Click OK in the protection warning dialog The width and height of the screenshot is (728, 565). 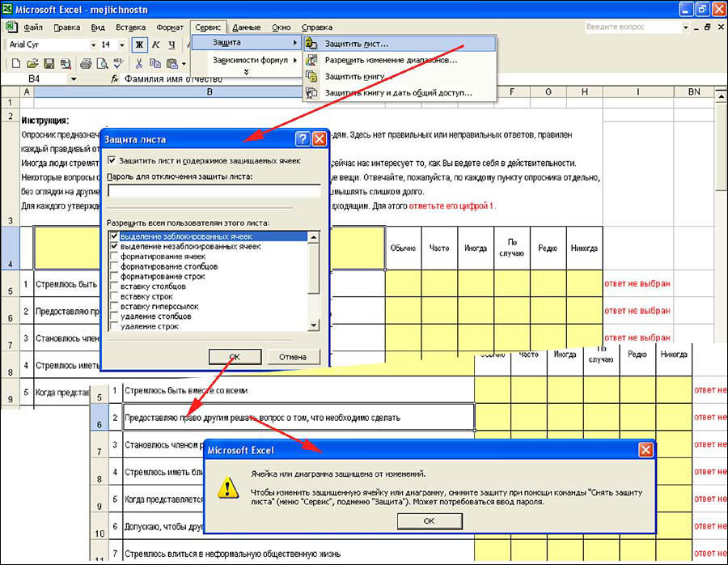430,520
